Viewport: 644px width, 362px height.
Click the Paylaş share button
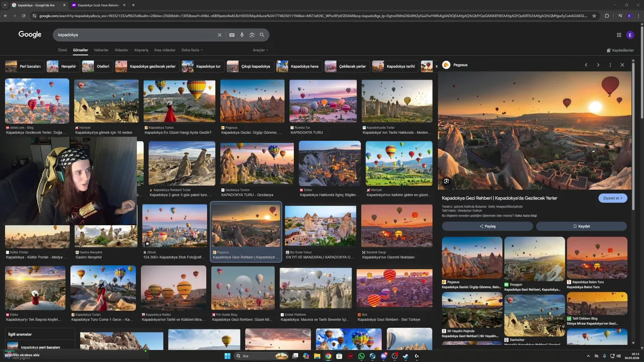488,226
